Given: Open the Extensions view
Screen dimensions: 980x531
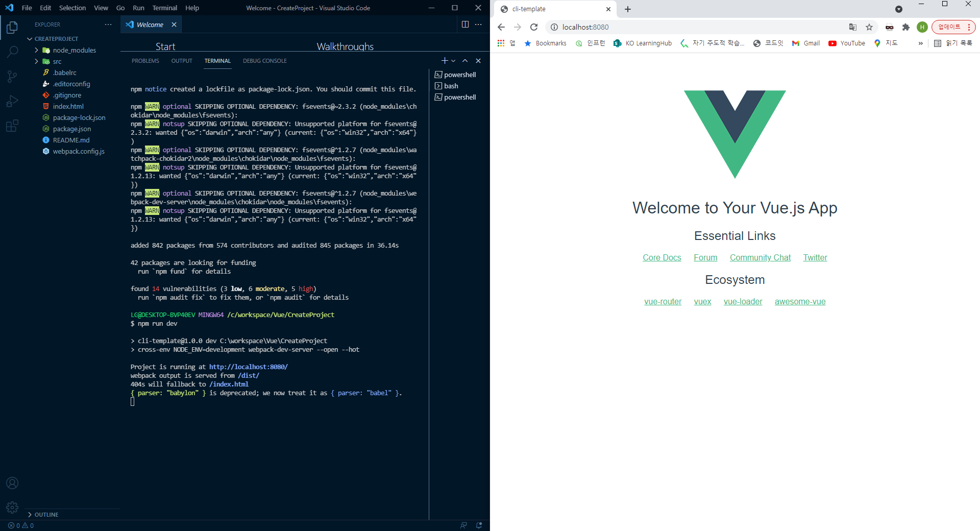Looking at the screenshot, I should pyautogui.click(x=12, y=126).
